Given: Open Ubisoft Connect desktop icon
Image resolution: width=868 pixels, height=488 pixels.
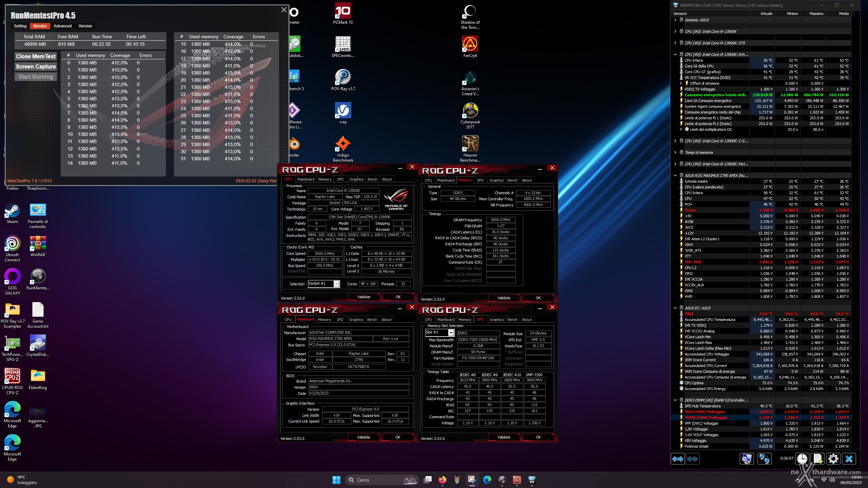Looking at the screenshot, I should point(12,249).
